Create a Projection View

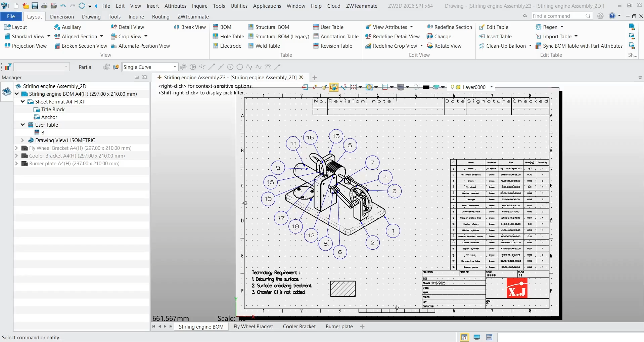(26, 46)
